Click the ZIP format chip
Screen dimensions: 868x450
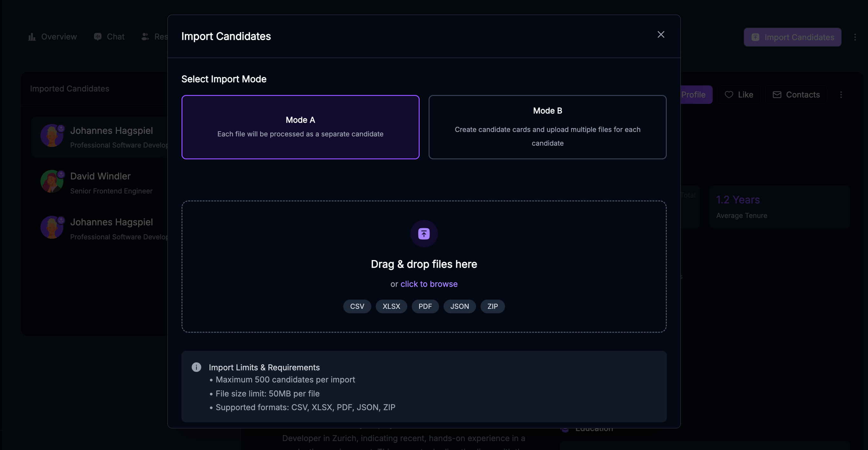(x=492, y=306)
